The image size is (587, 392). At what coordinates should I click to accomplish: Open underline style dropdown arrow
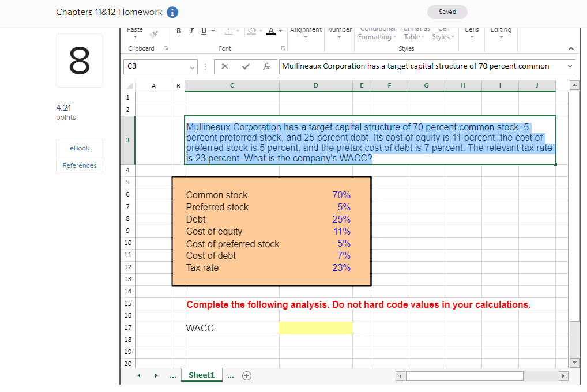pyautogui.click(x=213, y=31)
